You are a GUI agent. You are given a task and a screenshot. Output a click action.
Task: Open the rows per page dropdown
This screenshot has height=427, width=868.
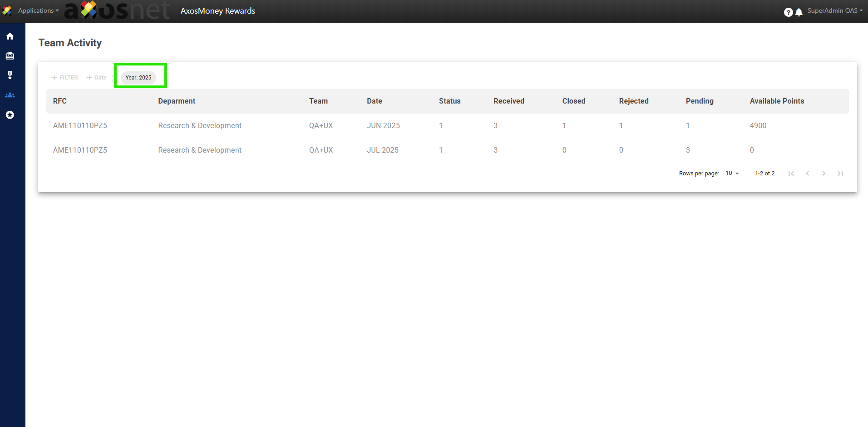(732, 173)
